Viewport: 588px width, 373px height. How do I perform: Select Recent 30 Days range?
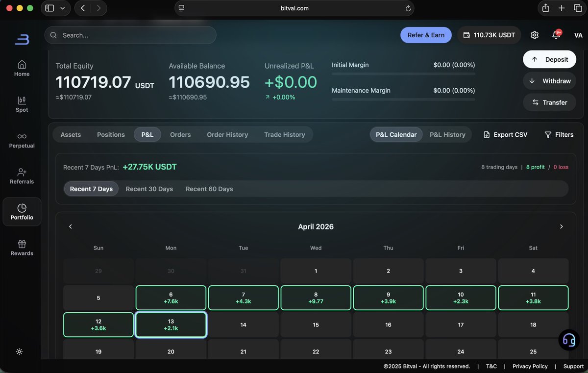click(149, 189)
